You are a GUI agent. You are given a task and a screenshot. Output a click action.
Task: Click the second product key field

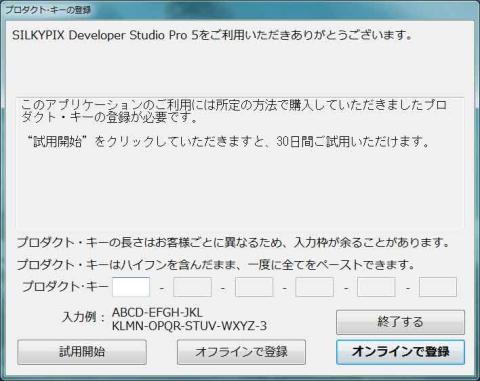192,287
